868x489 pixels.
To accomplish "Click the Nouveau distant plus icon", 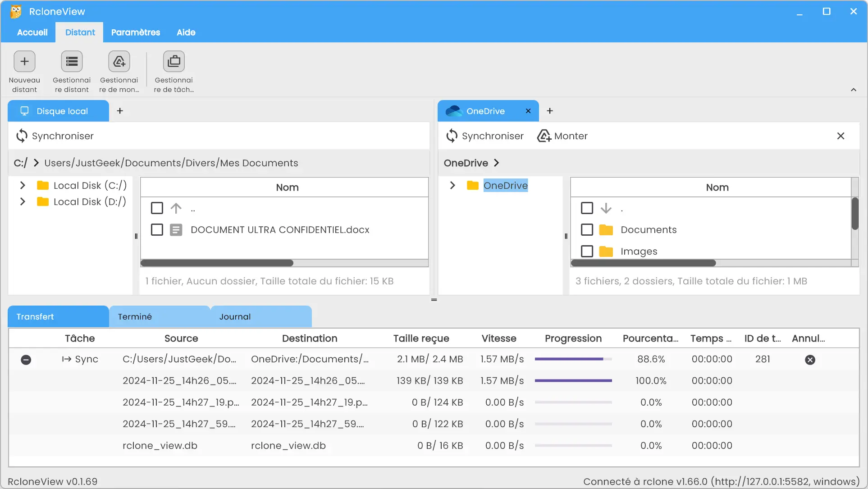I will click(24, 61).
